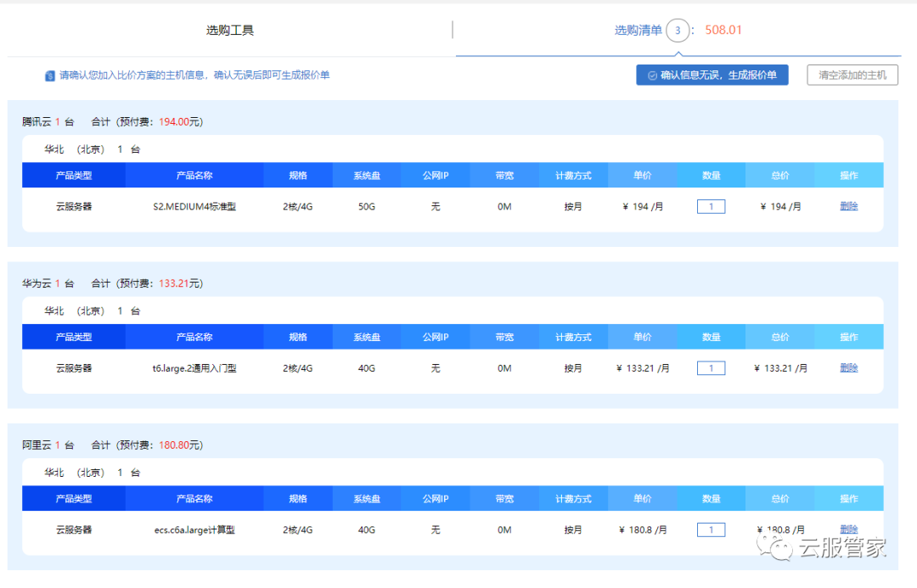Image resolution: width=917 pixels, height=588 pixels.
Task: Click 腾讯云 total 194.00元 text
Action: (x=181, y=121)
